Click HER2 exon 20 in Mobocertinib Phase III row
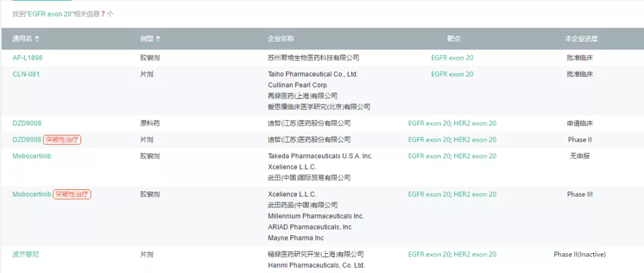 475,194
